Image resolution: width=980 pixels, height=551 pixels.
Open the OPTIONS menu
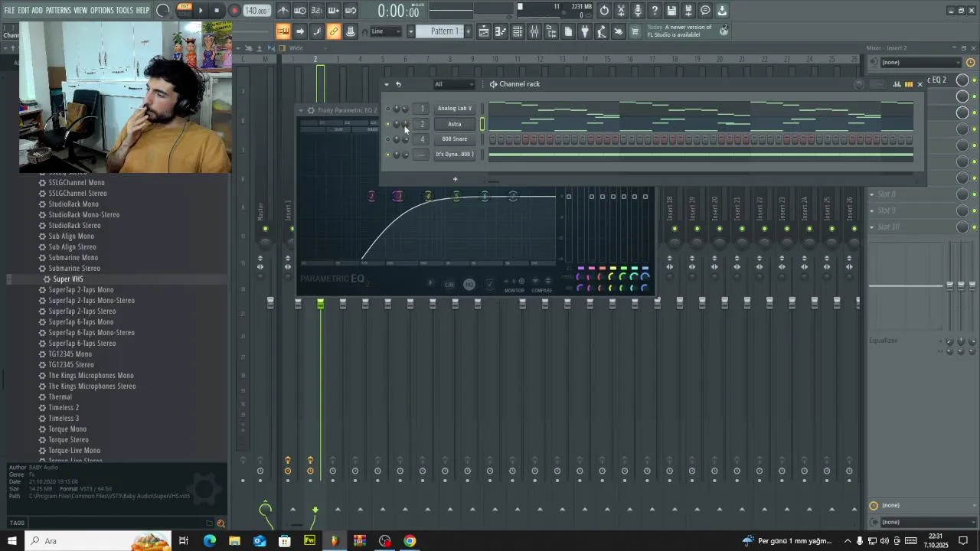[x=102, y=11]
